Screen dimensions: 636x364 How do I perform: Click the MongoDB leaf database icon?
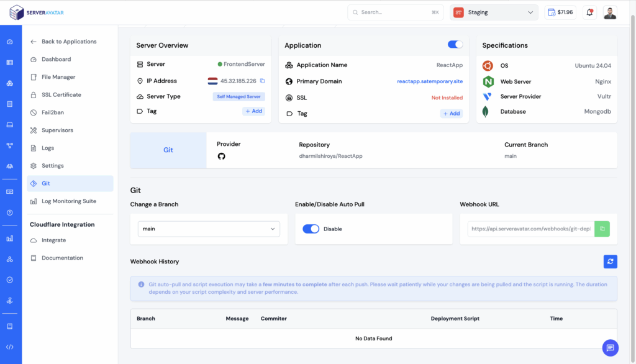point(486,112)
